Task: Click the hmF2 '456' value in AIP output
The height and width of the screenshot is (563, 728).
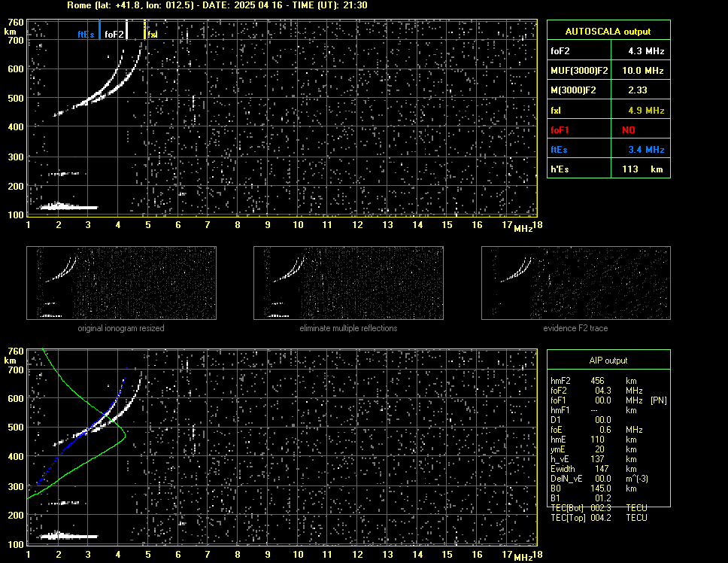Action: click(x=597, y=381)
